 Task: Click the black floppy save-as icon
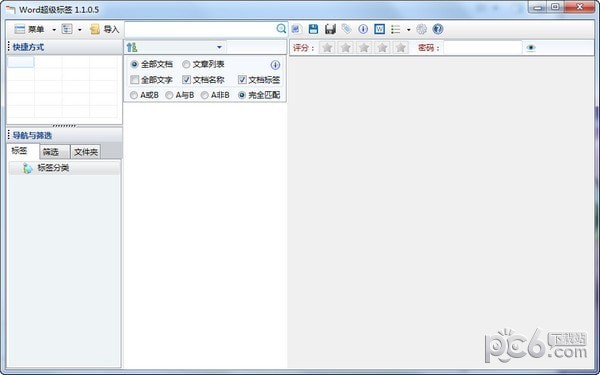click(330, 29)
